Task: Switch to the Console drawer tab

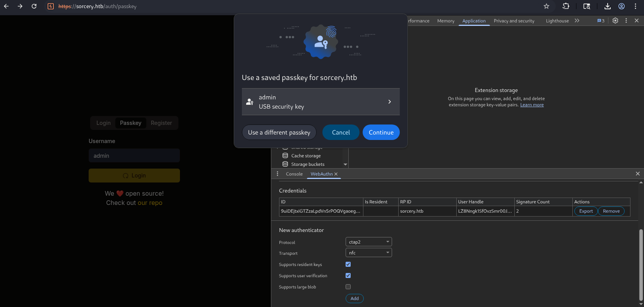Action: click(294, 174)
